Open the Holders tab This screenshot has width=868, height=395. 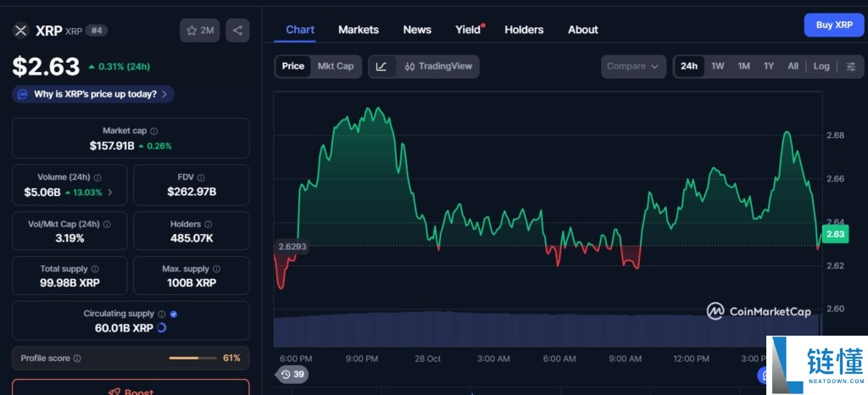click(x=524, y=30)
